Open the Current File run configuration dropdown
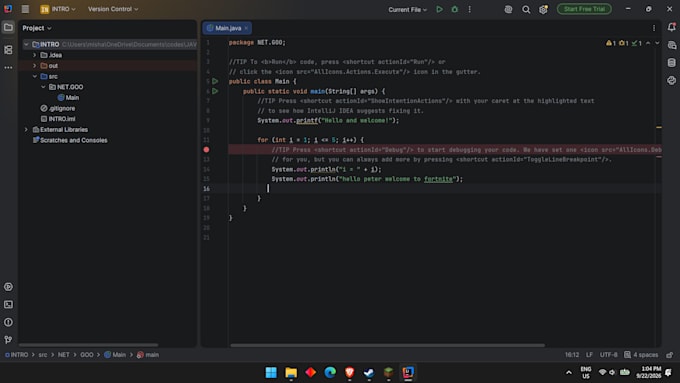 point(407,10)
